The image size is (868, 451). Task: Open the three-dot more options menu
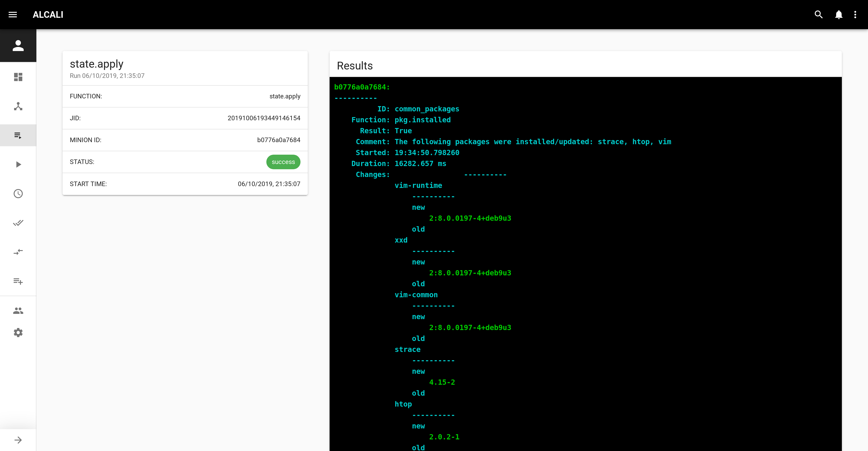coord(855,15)
